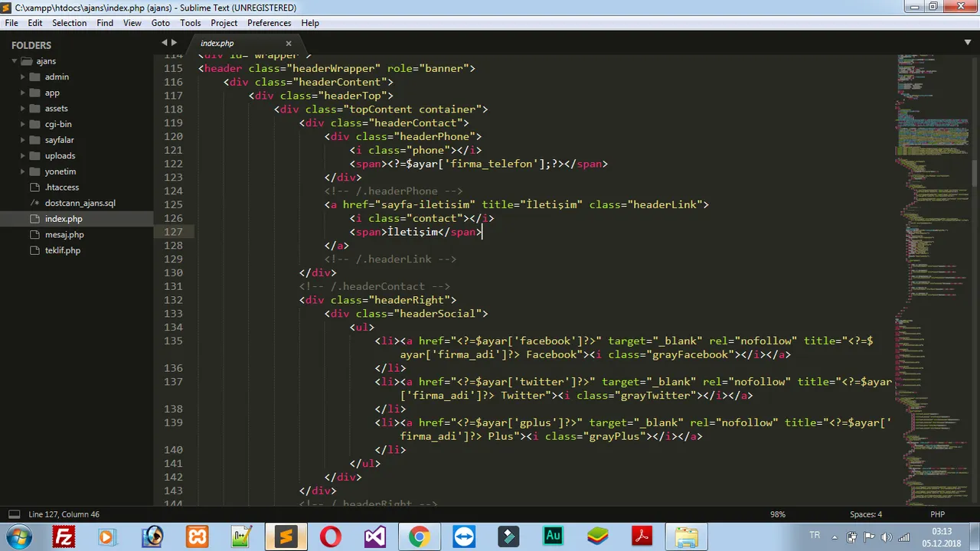
Task: Open the Selection menu
Action: point(69,23)
